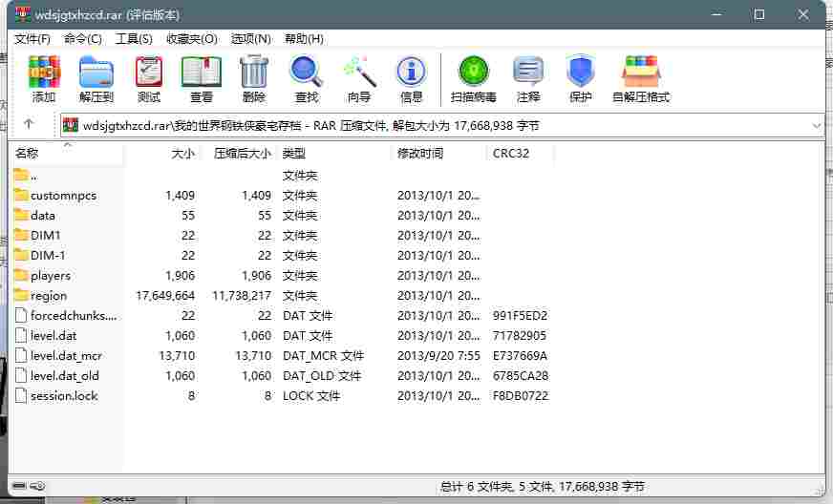Show archive Info (信息) icon

(x=411, y=73)
